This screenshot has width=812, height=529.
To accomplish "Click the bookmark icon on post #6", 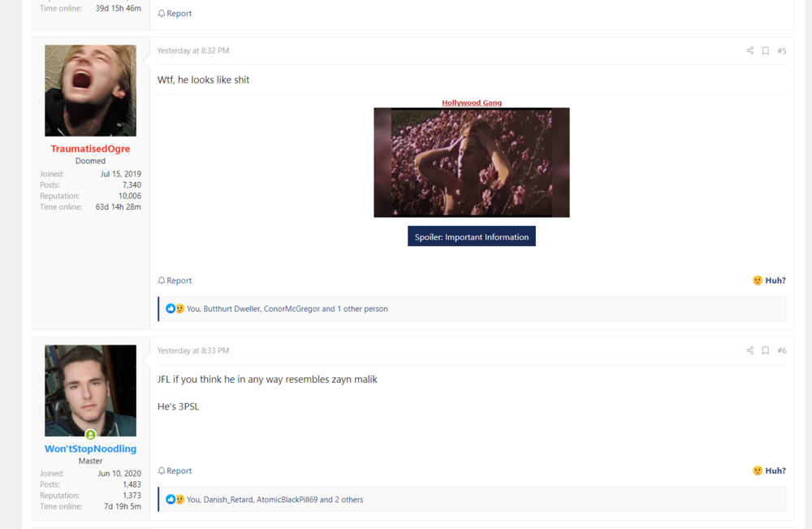I will coord(765,350).
